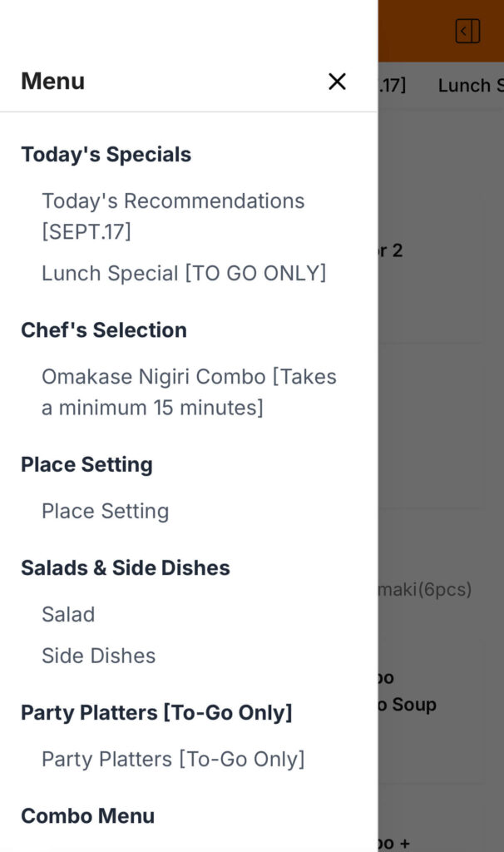Viewport: 504px width, 852px height.
Task: Open Party Platters [To-Go Only] sub-item link
Action: point(173,759)
